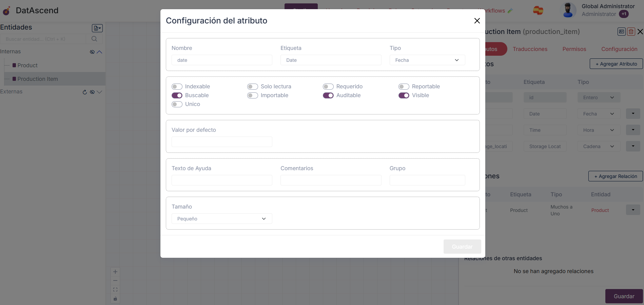Open the new entity file menu icon
Screen dimensions: 644x305
[x=97, y=28]
